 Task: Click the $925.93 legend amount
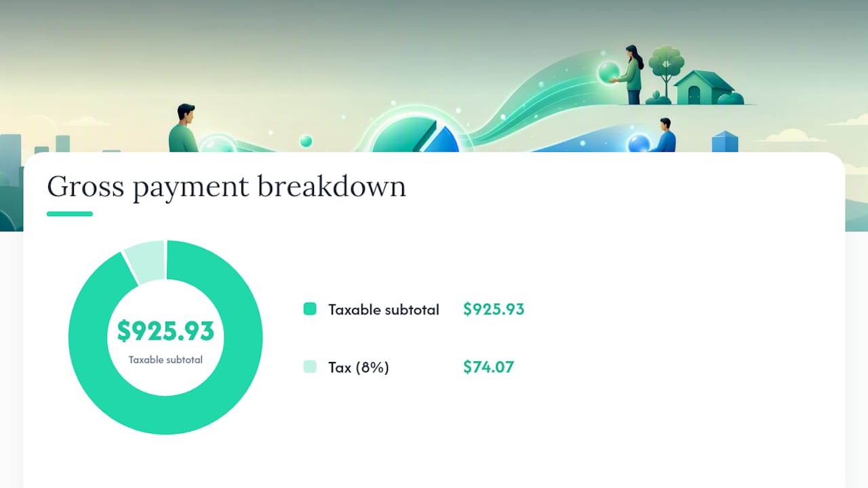pos(494,310)
